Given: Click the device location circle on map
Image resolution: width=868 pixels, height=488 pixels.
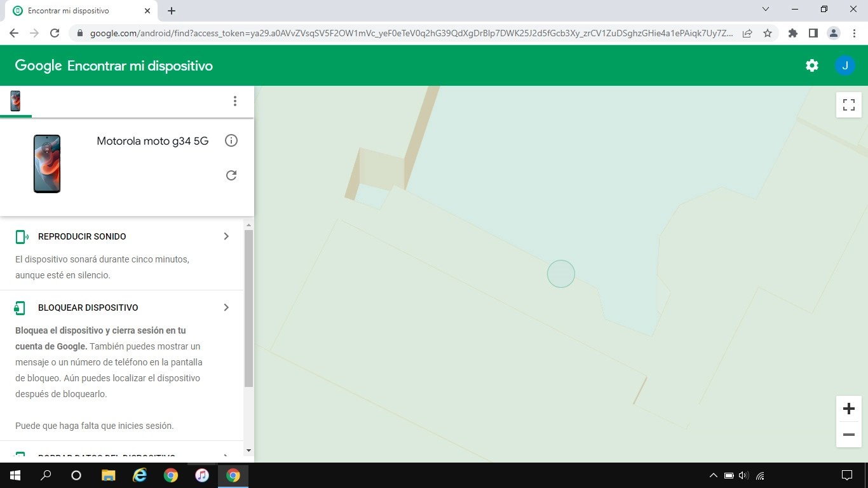Looking at the screenshot, I should click(x=561, y=274).
